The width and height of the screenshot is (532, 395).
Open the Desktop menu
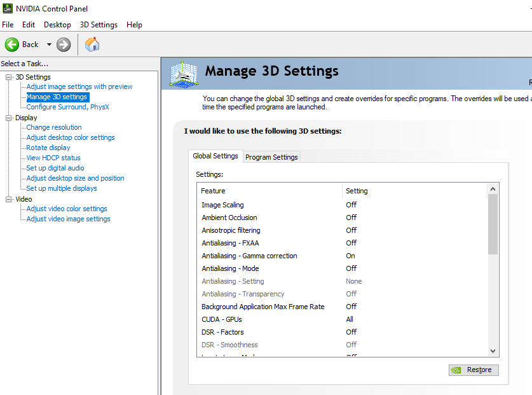coord(57,25)
